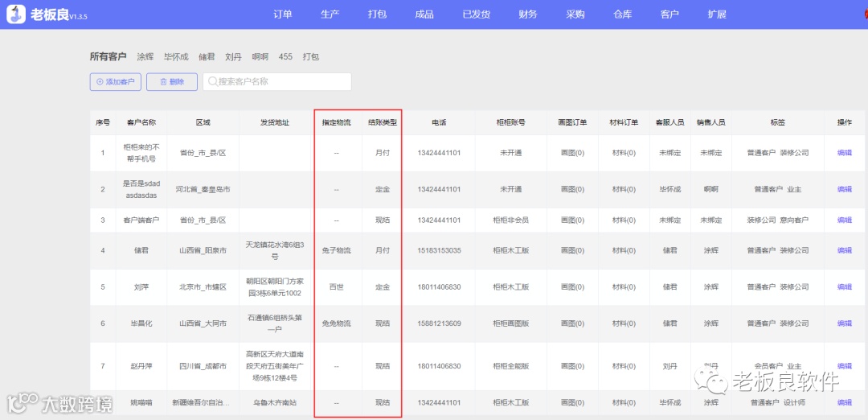This screenshot has height=420, width=868.
Task: Select the 啊啊 filter tab
Action: (x=260, y=56)
